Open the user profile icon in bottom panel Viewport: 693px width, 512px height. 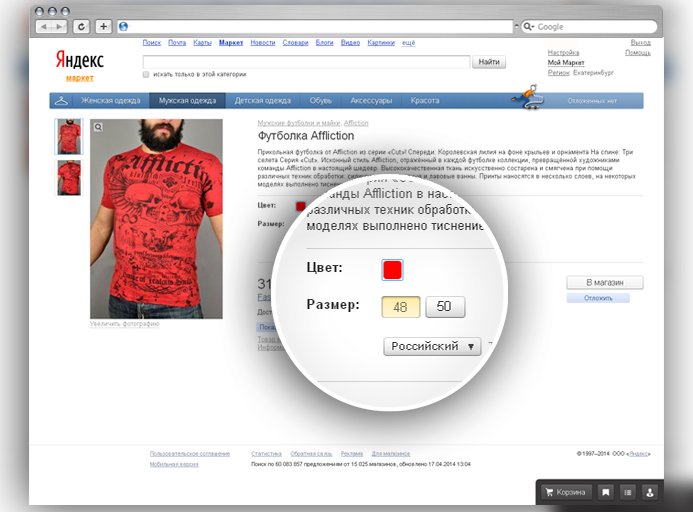pyautogui.click(x=650, y=492)
